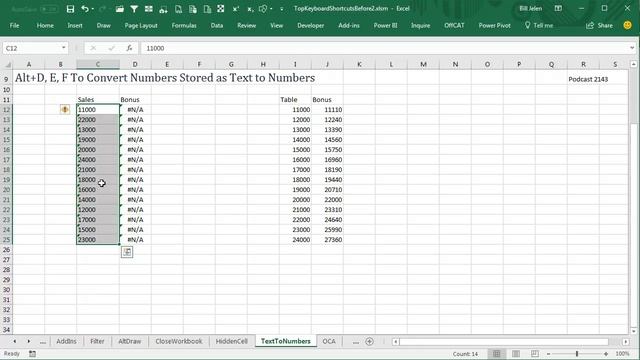Go to the previous sheet tab arrow
Viewport: 640px width, 360px height.
(15, 341)
